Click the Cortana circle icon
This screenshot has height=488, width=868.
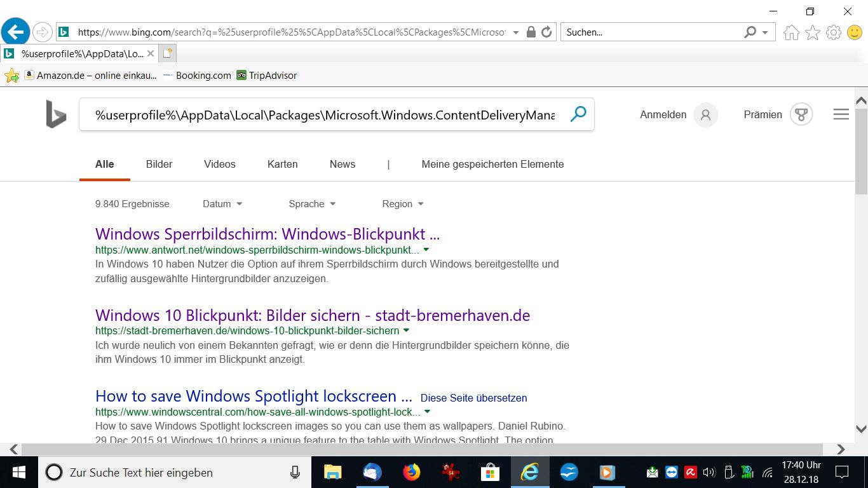55,472
